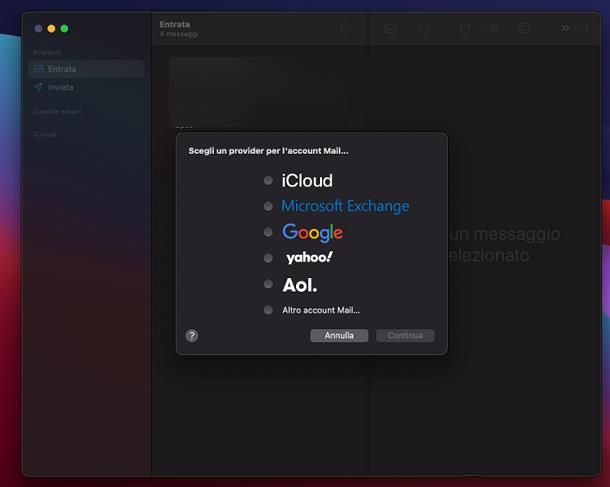The height and width of the screenshot is (487, 610).
Task: Click the iCloud section in the sidebar
Action: [44, 134]
